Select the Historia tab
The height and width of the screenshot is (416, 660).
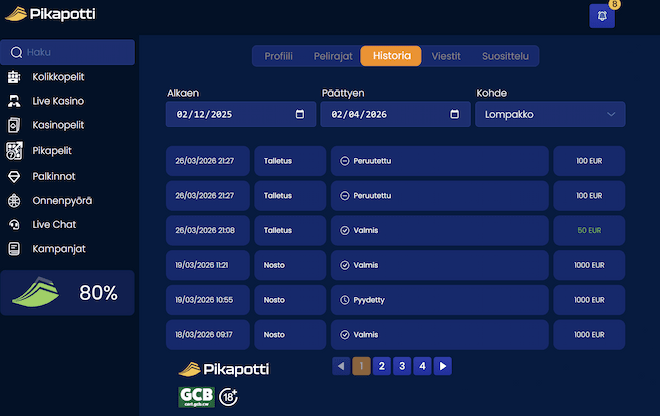click(391, 56)
